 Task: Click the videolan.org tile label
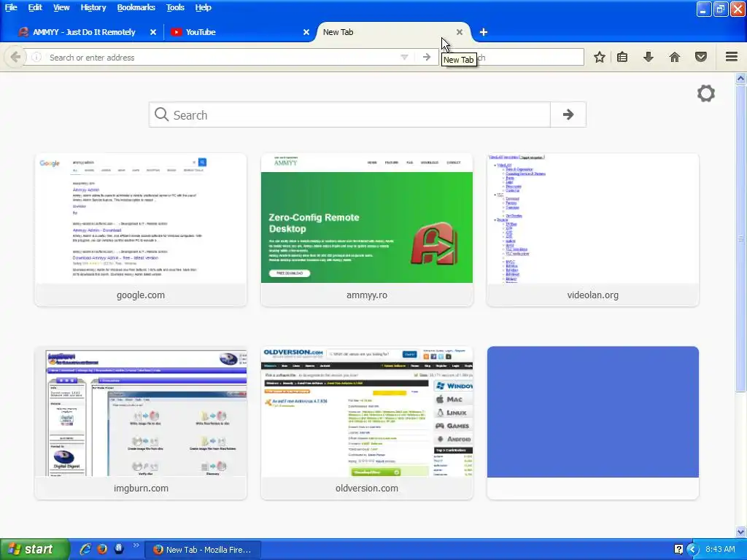(592, 295)
